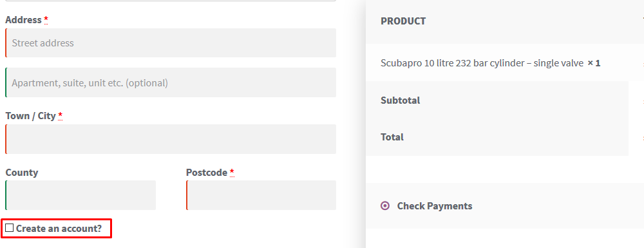Image resolution: width=644 pixels, height=248 pixels.
Task: Click the Town / City text box
Action: pos(171,139)
